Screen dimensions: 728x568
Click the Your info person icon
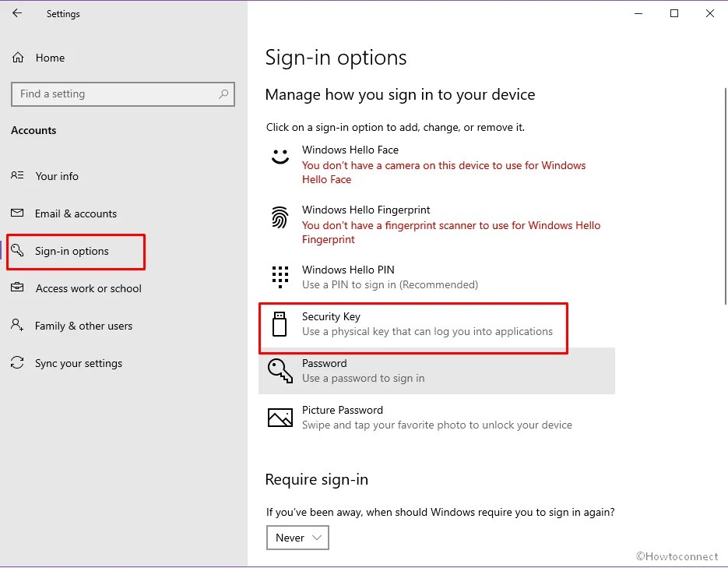(x=19, y=176)
